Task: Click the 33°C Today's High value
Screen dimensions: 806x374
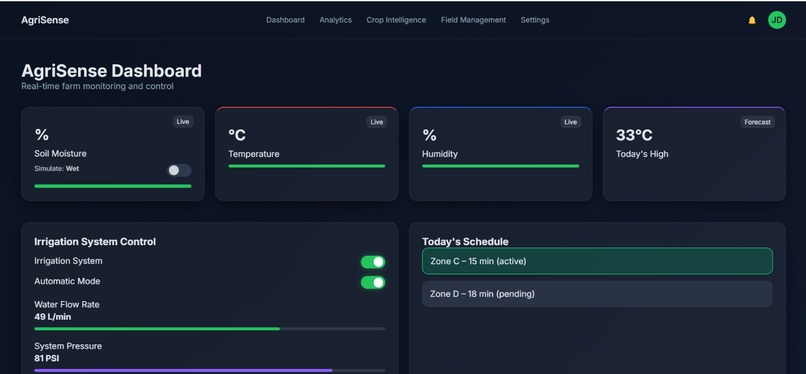Action: 634,135
